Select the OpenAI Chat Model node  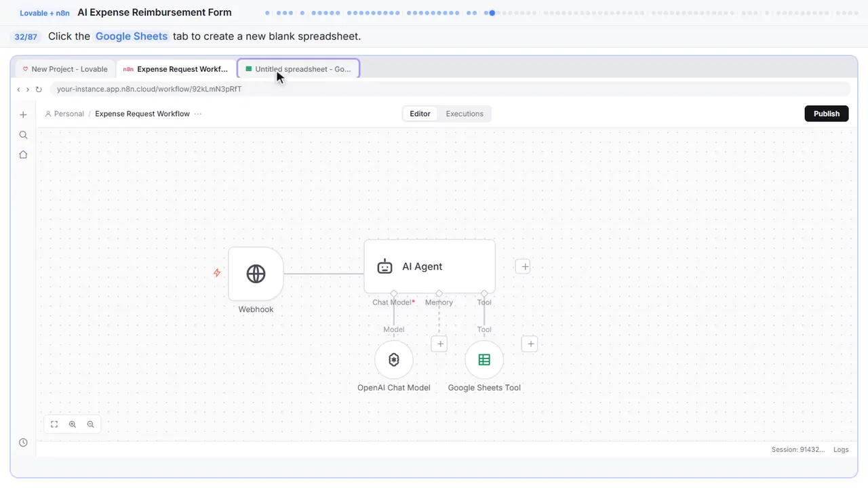[394, 360]
